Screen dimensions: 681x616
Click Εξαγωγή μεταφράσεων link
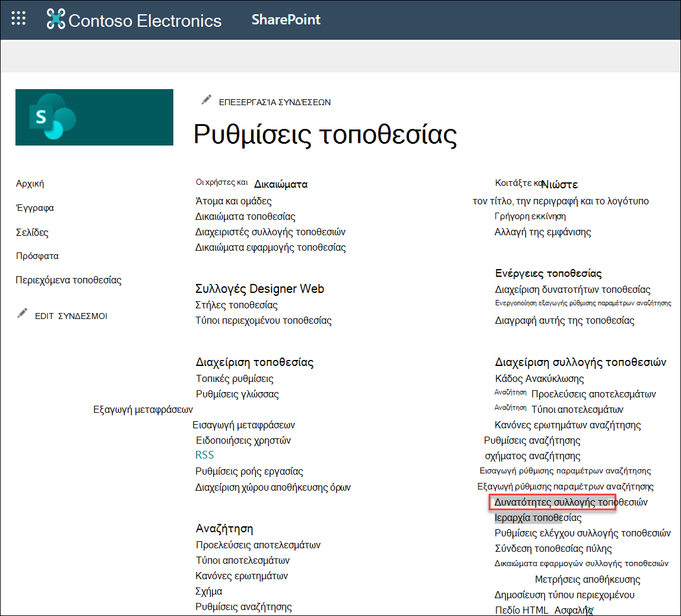(143, 410)
